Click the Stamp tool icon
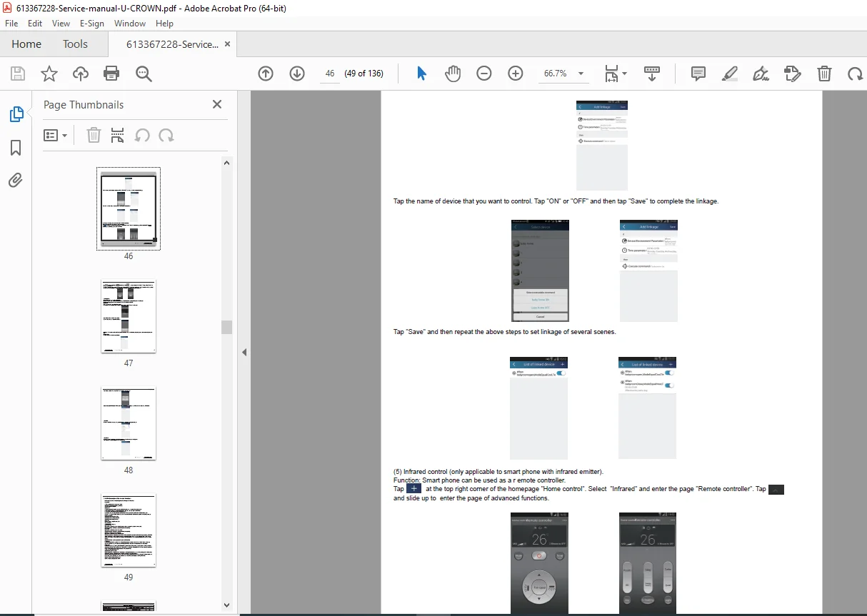The height and width of the screenshot is (616, 867). [792, 74]
